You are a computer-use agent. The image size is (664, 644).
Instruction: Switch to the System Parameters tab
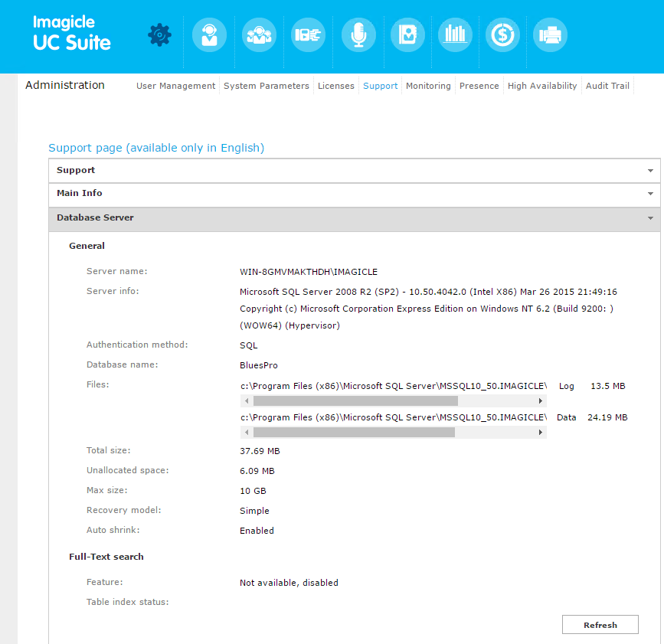coord(267,86)
